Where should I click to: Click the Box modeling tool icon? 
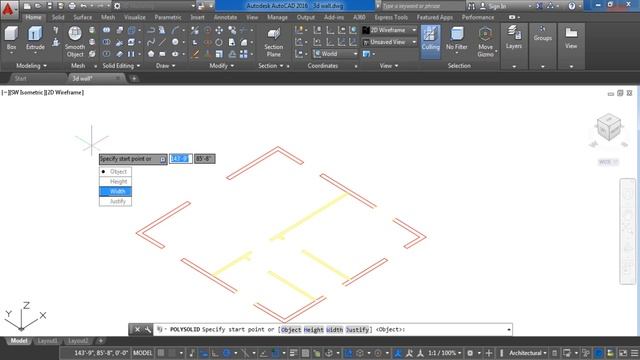[11, 34]
